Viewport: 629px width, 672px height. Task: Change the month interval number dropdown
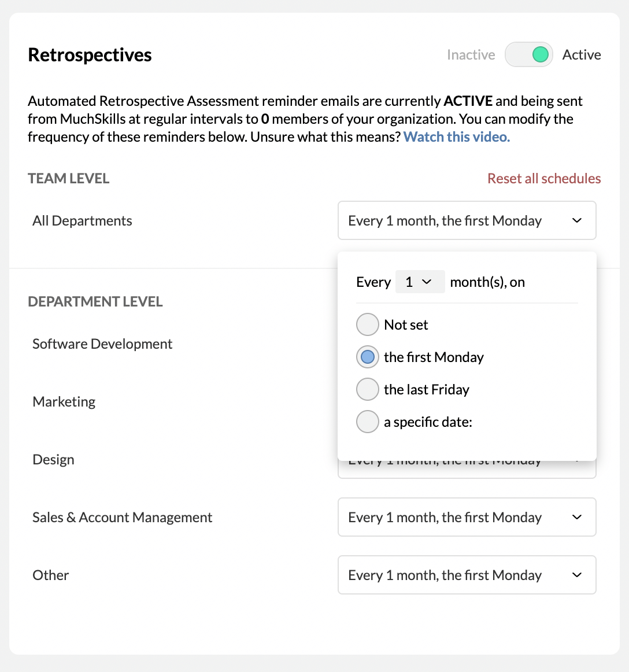click(x=420, y=282)
